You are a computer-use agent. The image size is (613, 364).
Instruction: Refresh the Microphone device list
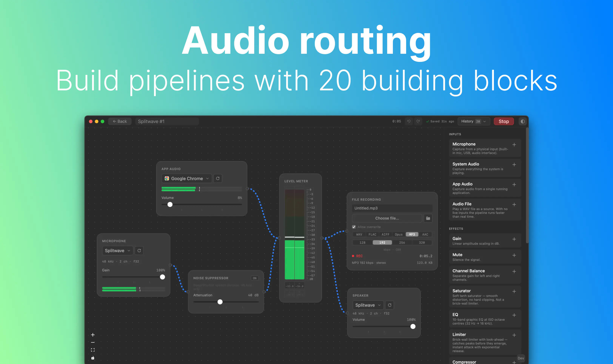tap(139, 251)
